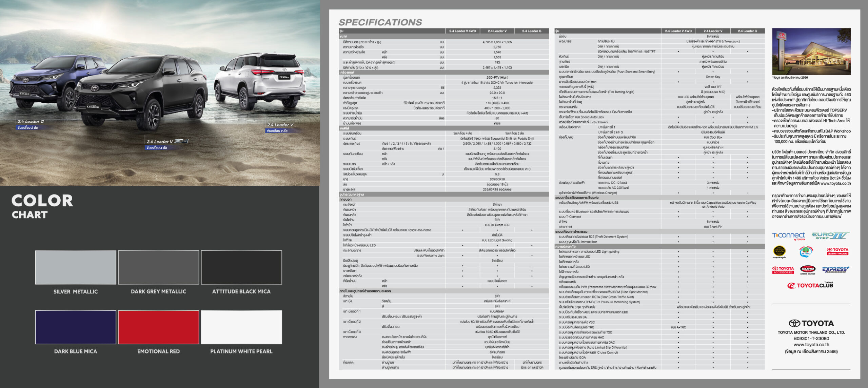Select the Dark Grey Metallic swatch
868x388 pixels.
click(158, 267)
